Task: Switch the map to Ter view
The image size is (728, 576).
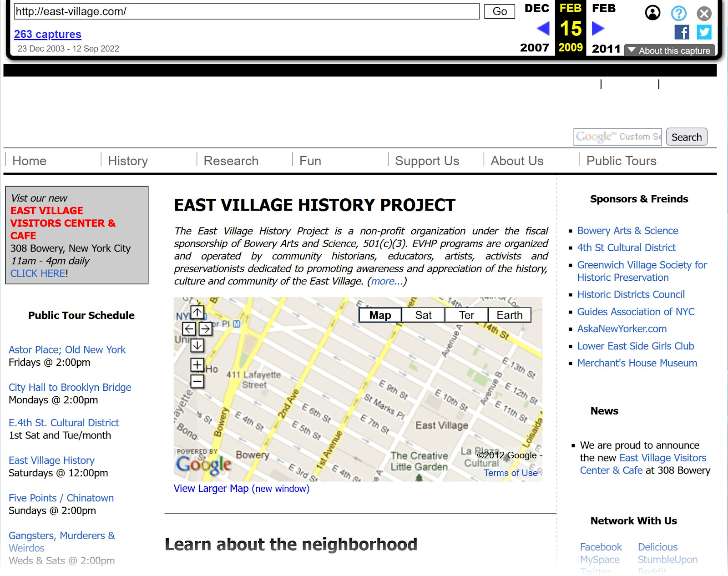Action: [x=466, y=315]
